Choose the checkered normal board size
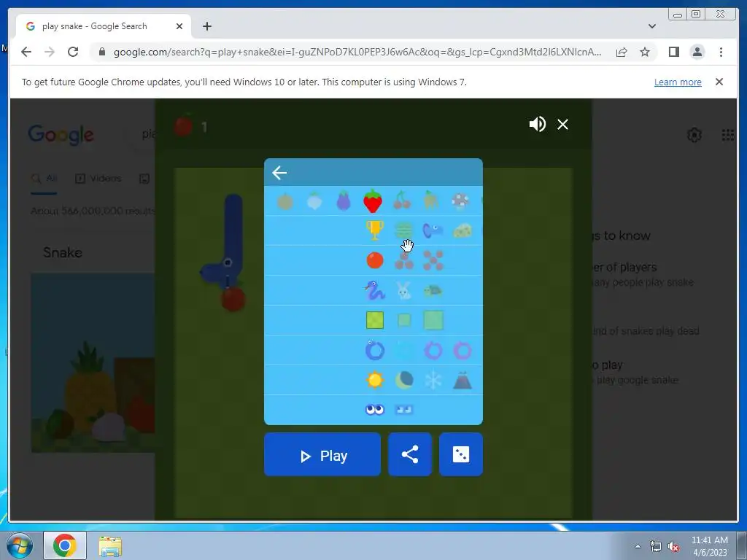 click(x=375, y=320)
